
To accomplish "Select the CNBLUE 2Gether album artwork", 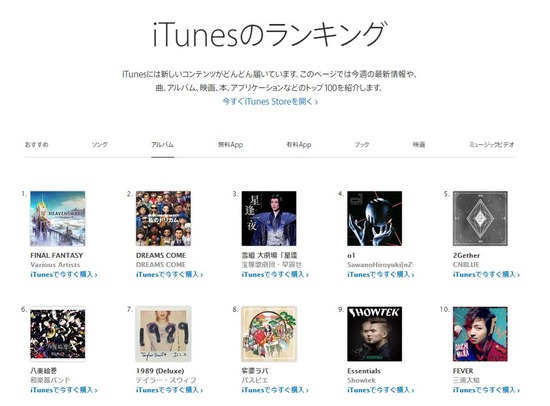I will (x=480, y=218).
